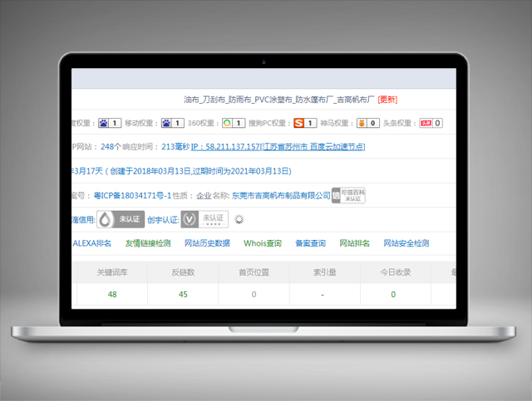The image size is (532, 401).
Task: Click the 创宇认证 V shield badge
Action: pos(204,219)
